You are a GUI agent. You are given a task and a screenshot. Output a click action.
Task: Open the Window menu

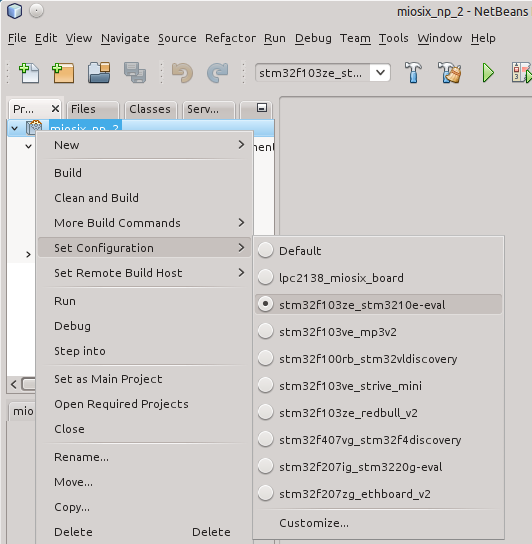(440, 38)
